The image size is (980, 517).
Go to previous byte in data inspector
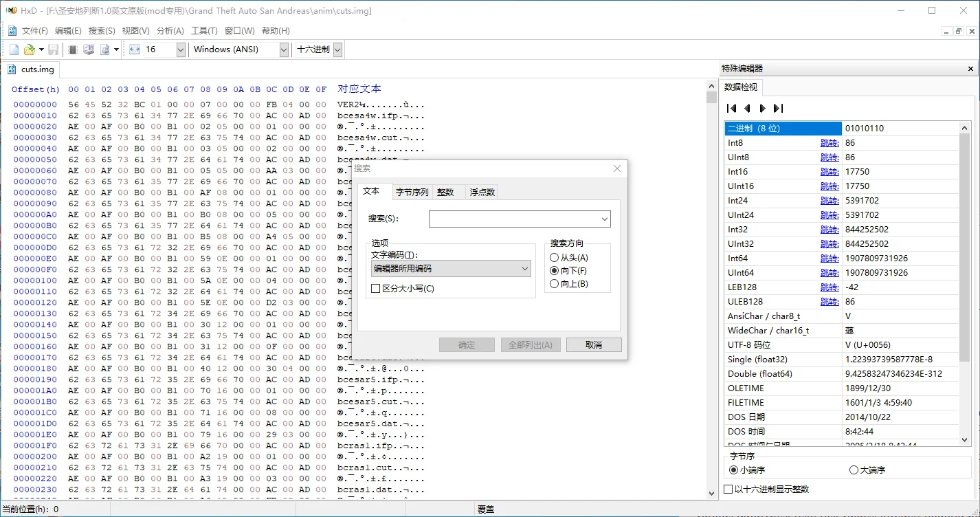pyautogui.click(x=747, y=108)
